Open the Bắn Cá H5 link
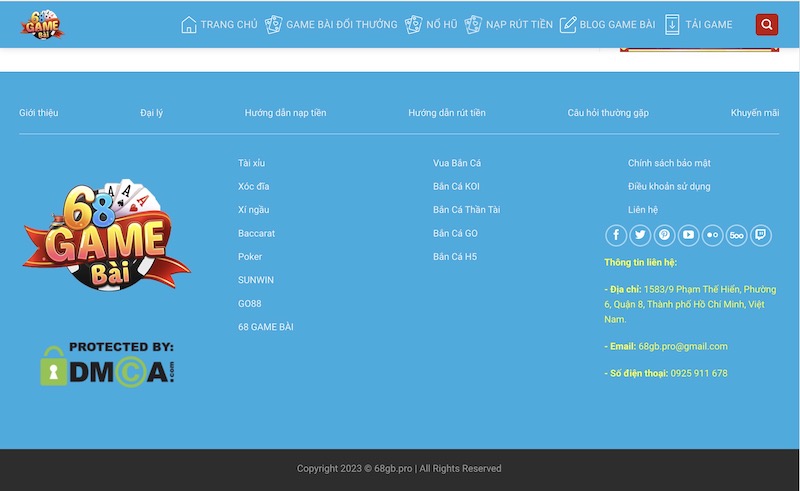The image size is (800, 491). [455, 257]
